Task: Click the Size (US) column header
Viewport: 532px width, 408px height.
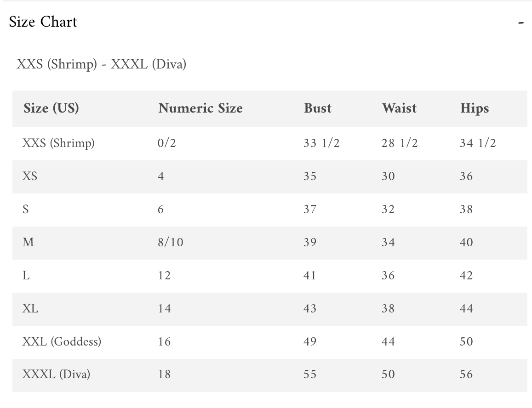Action: [51, 108]
